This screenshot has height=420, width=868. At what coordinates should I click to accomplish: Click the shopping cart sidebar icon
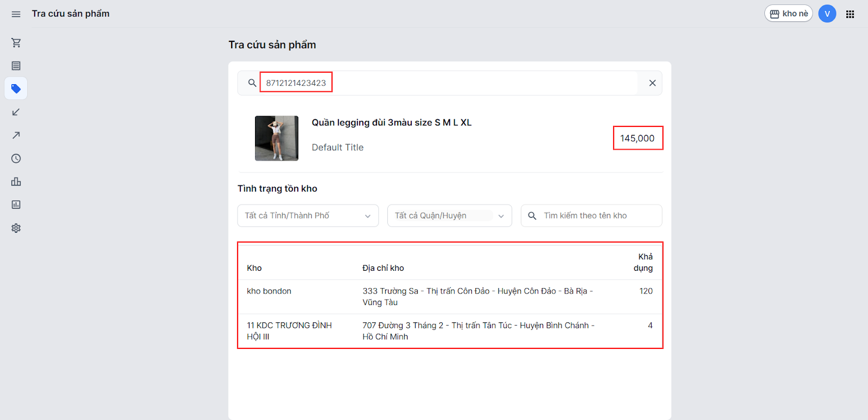click(16, 42)
